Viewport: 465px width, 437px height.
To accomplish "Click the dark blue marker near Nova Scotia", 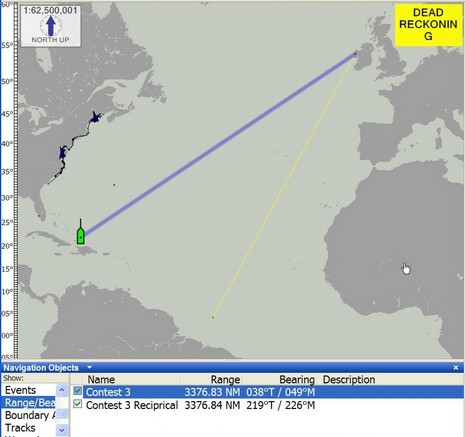I will 96,117.
